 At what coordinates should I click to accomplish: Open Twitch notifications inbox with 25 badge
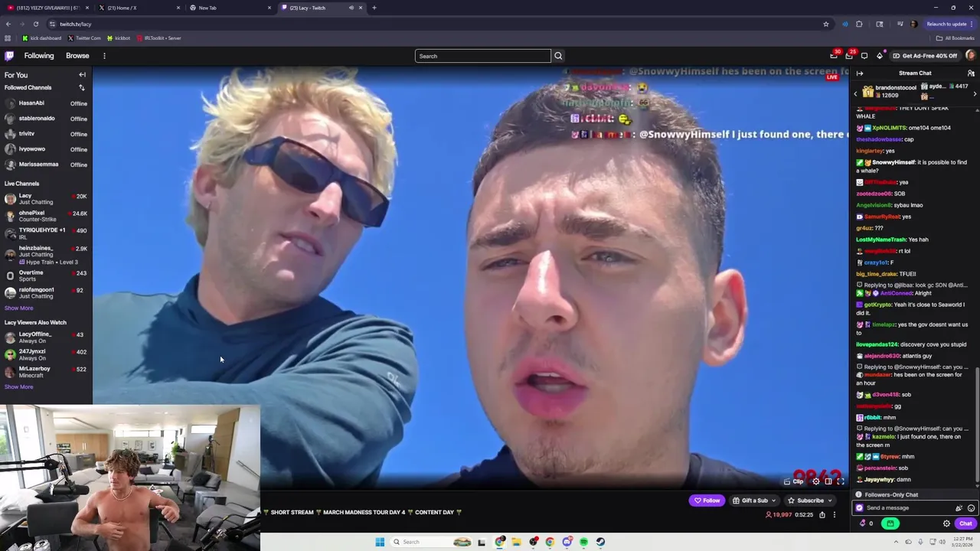coord(849,55)
